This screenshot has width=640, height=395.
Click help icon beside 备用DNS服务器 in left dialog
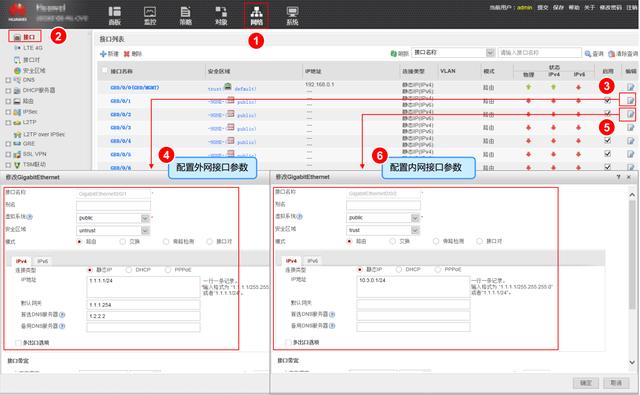(62, 326)
